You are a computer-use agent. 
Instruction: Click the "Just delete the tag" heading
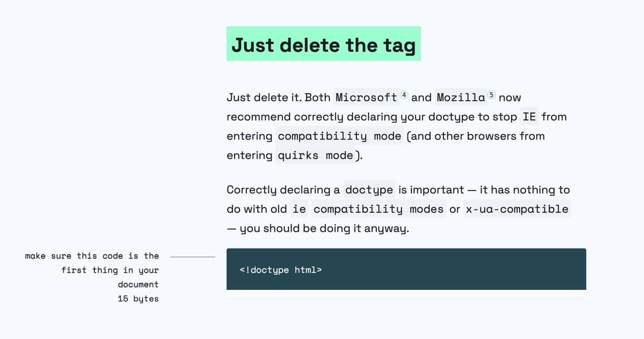click(324, 44)
